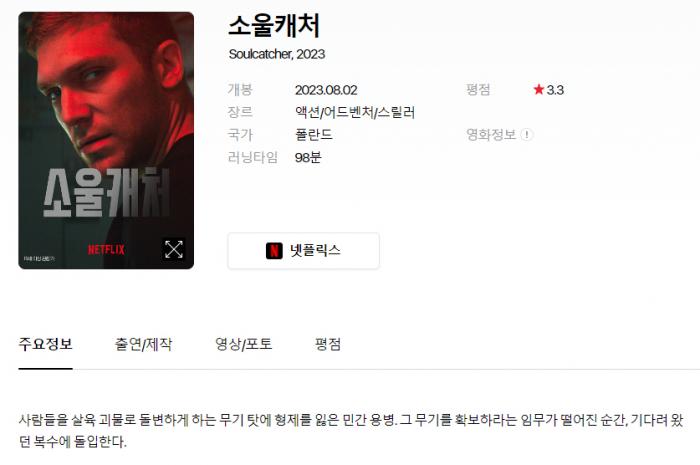
Task: Click the Soulcatcher, 2023 subtitle text
Action: [x=277, y=54]
